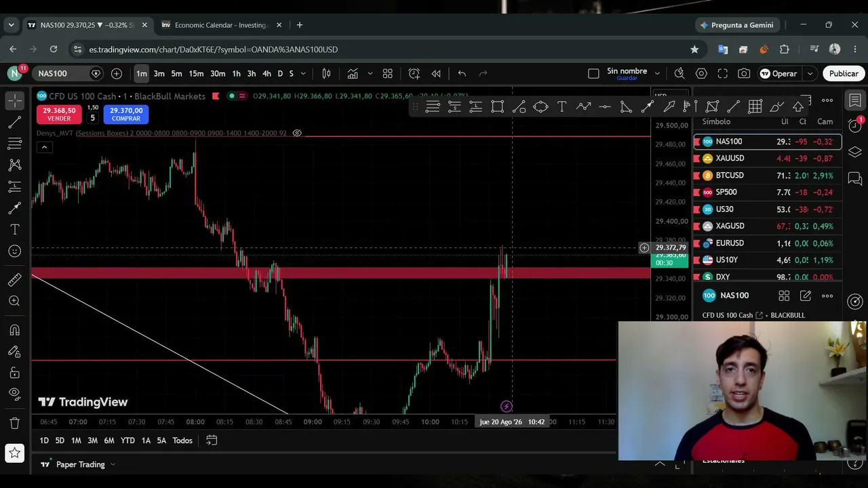
Task: Open the browser tab search dropdown
Action: 11,25
